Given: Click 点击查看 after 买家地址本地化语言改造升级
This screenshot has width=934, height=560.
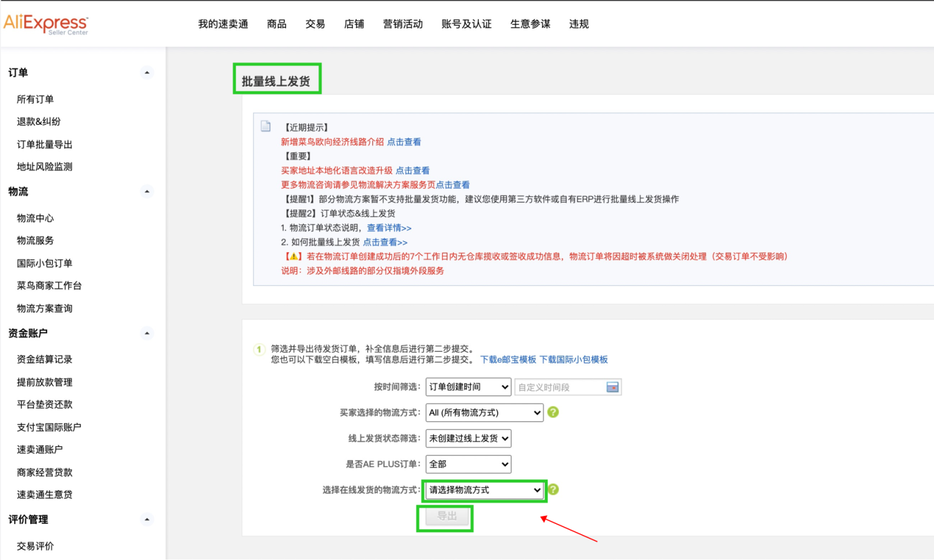Looking at the screenshot, I should tap(413, 170).
